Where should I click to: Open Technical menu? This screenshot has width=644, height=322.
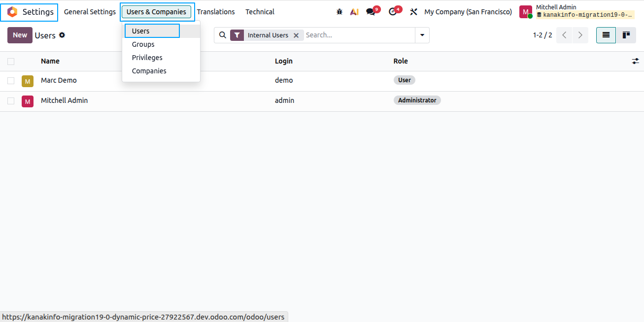point(260,12)
